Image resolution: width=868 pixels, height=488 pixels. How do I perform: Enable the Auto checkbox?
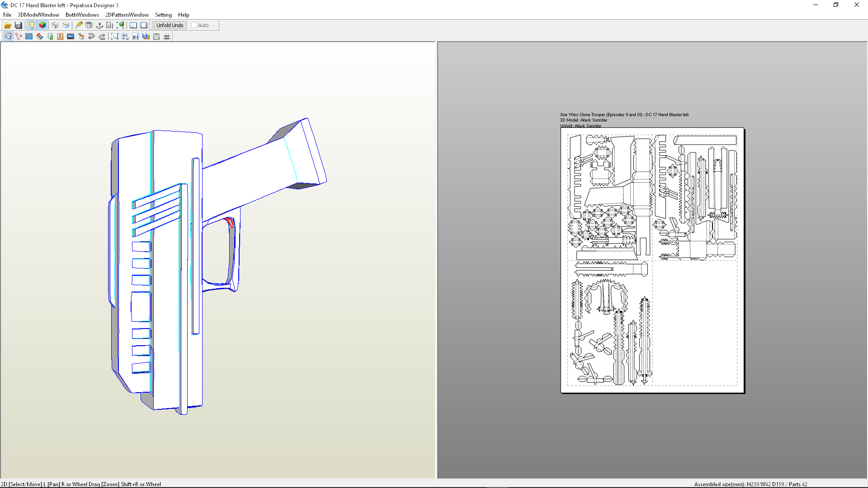194,25
